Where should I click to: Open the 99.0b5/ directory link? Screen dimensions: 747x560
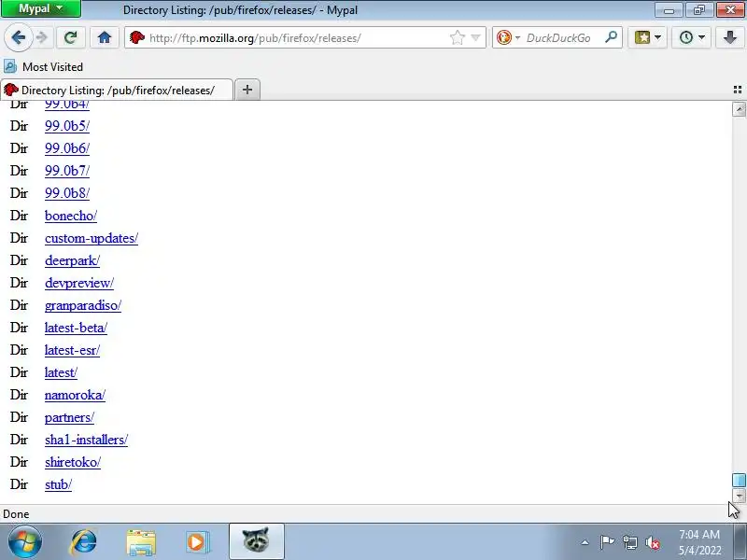tap(67, 126)
